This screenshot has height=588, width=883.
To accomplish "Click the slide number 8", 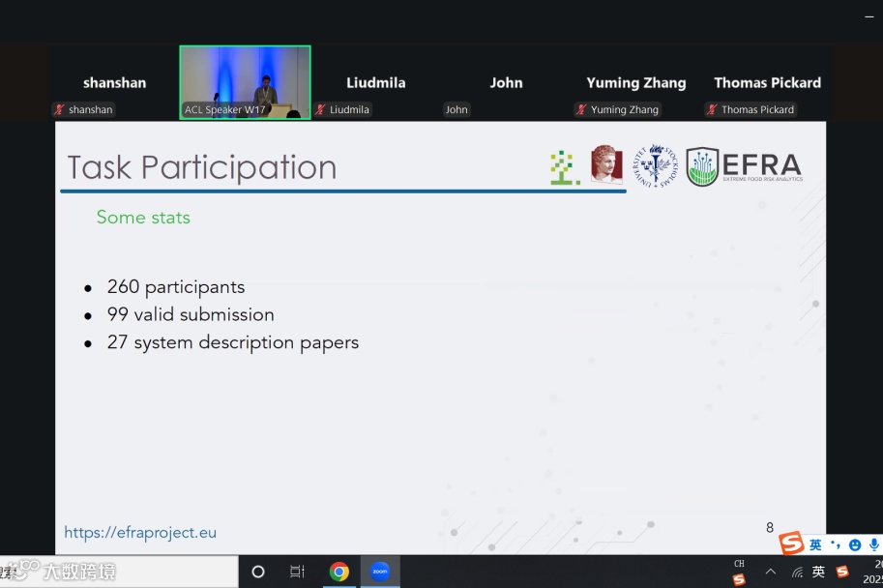I will coord(769,528).
